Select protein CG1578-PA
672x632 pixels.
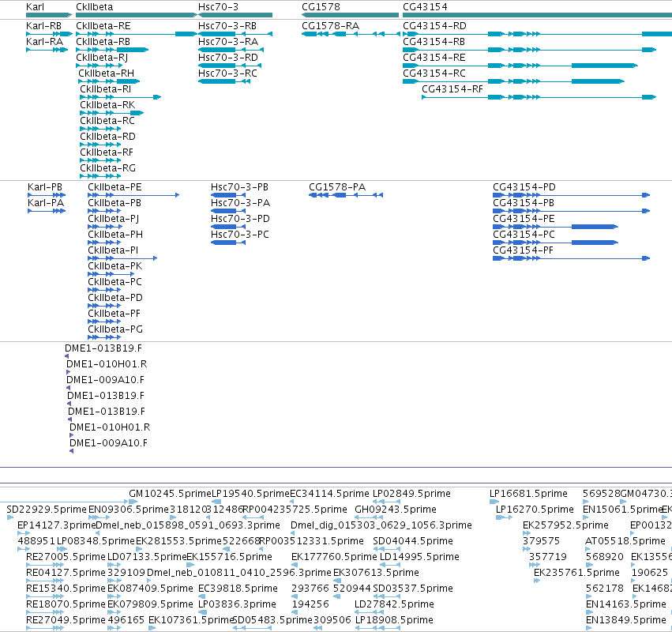[x=345, y=195]
